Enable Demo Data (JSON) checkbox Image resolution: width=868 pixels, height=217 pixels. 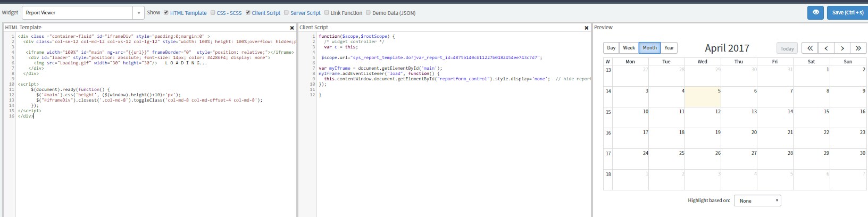(x=368, y=12)
